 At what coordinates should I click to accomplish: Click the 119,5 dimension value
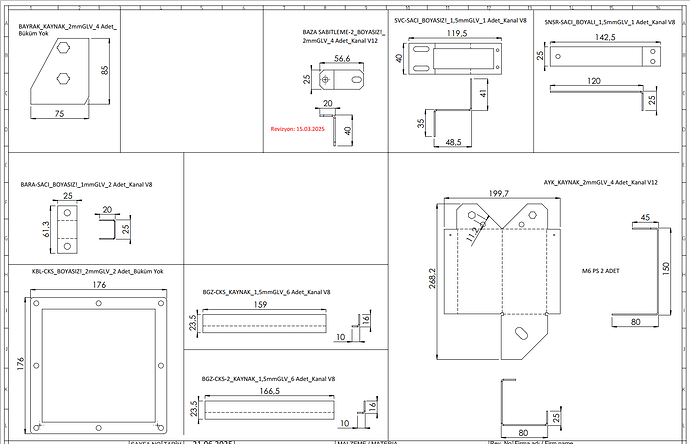pos(456,33)
